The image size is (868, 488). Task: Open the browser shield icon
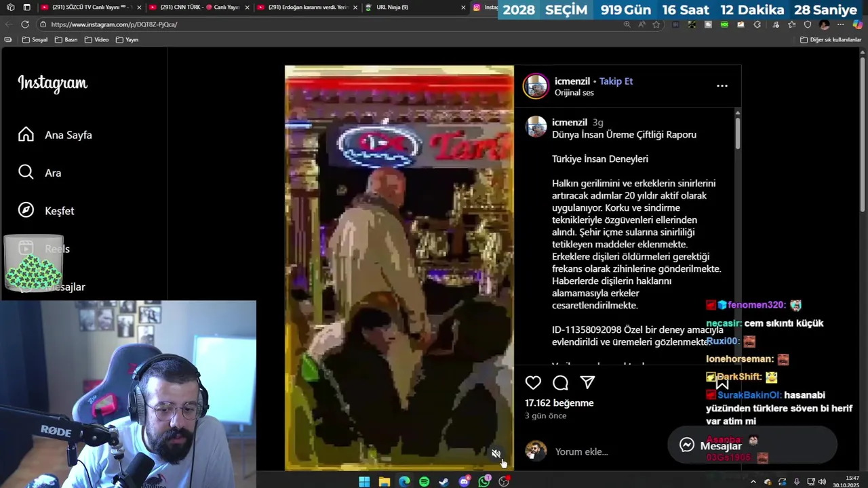point(808,24)
